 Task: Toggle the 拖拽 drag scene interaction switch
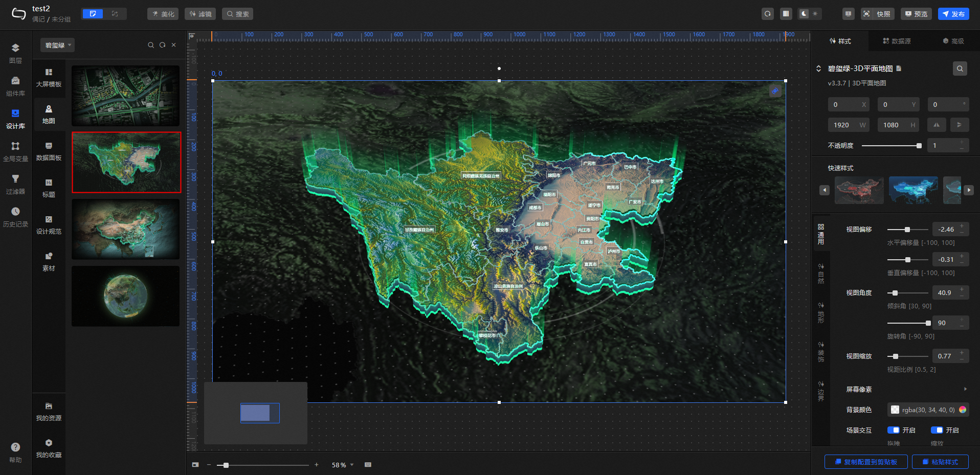pyautogui.click(x=893, y=430)
